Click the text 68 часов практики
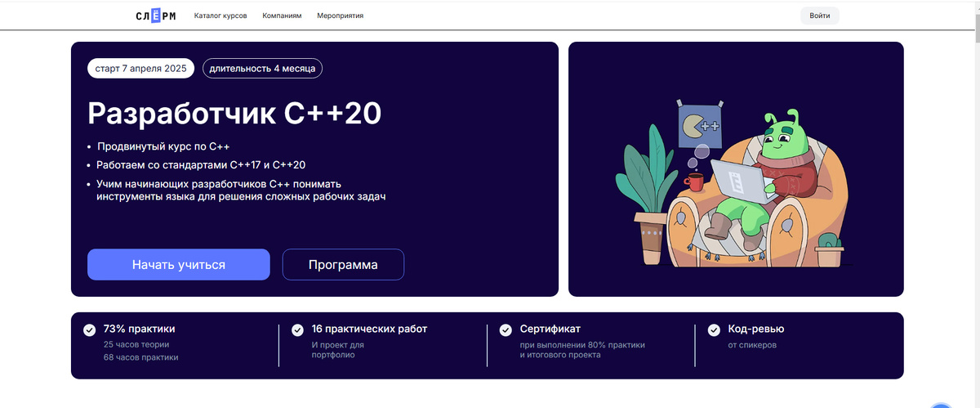This screenshot has height=408, width=980. pyautogui.click(x=140, y=357)
